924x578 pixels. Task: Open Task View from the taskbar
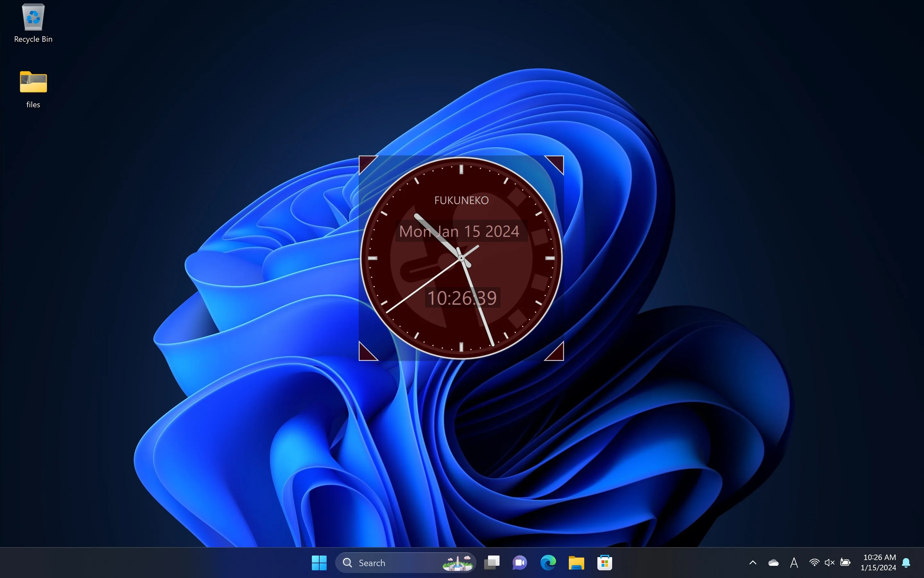point(492,563)
